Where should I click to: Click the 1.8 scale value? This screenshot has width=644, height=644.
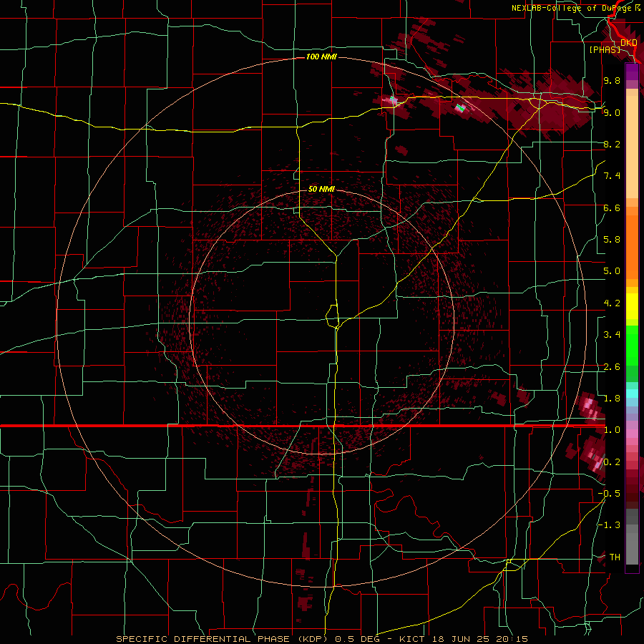(x=612, y=399)
